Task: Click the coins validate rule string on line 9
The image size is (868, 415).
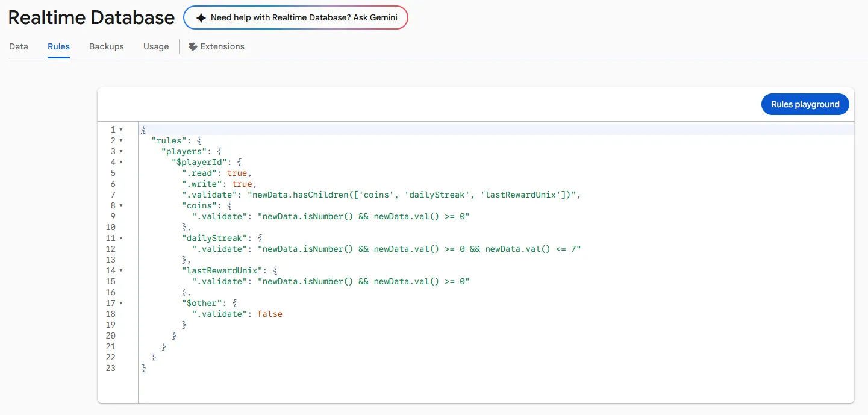Action: 363,216
